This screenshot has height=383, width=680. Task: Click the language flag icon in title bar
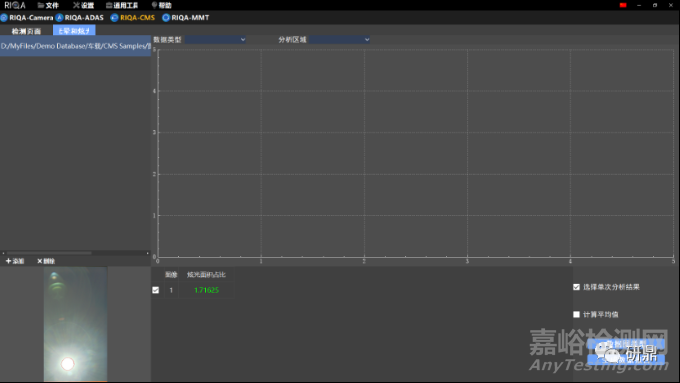623,5
